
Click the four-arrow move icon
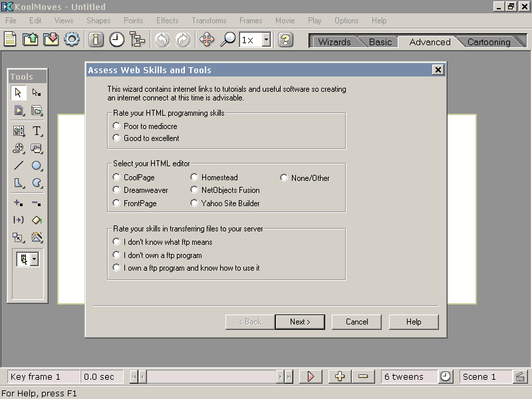207,39
